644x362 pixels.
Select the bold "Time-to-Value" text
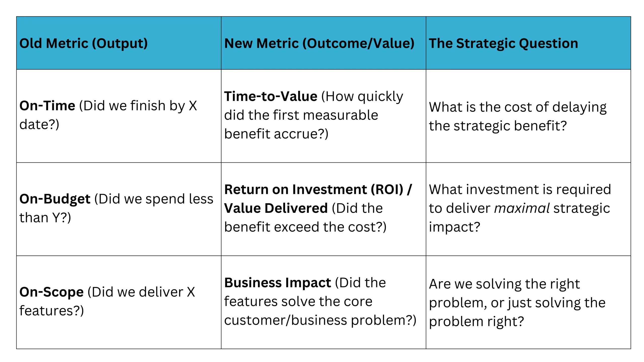pyautogui.click(x=271, y=96)
